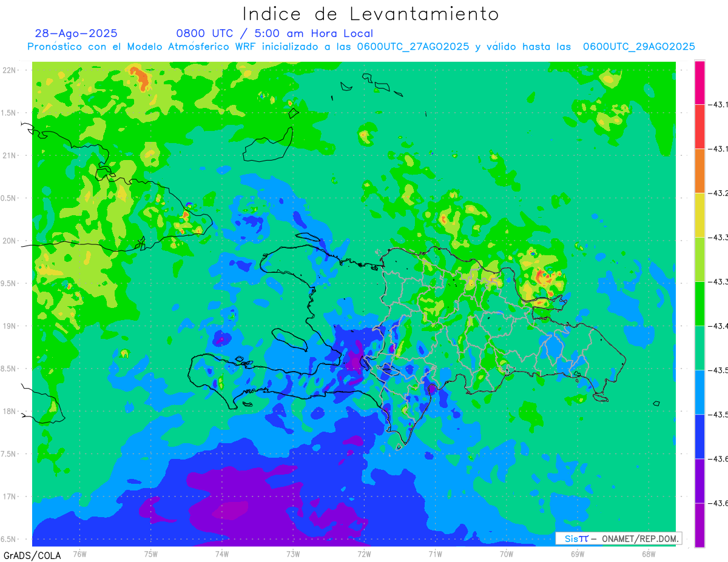Image resolution: width=728 pixels, height=562 pixels.
Task: Click the '19N' latitude label
Action: [10, 326]
